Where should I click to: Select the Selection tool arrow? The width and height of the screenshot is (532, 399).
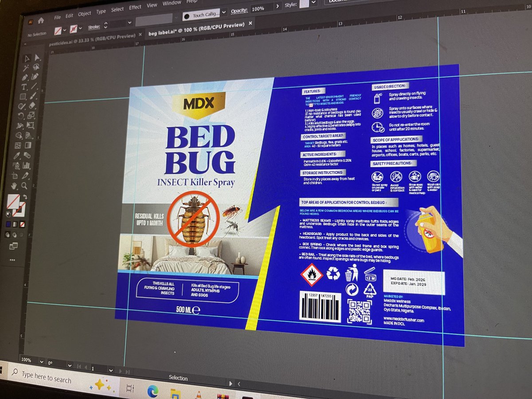[x=27, y=59]
